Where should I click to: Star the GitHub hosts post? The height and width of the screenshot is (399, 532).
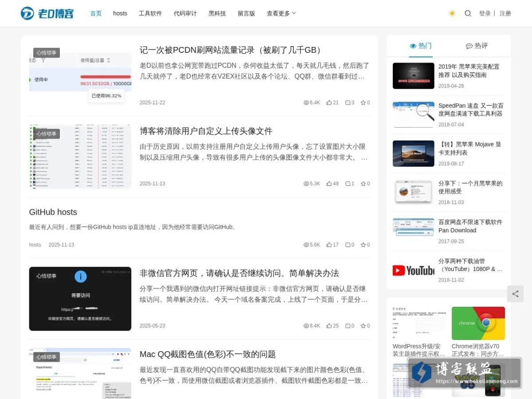click(x=363, y=245)
